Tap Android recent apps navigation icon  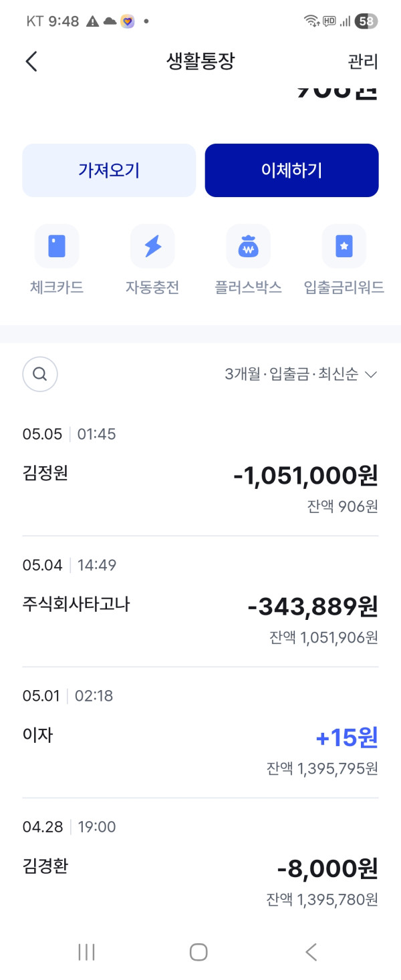pos(86,952)
